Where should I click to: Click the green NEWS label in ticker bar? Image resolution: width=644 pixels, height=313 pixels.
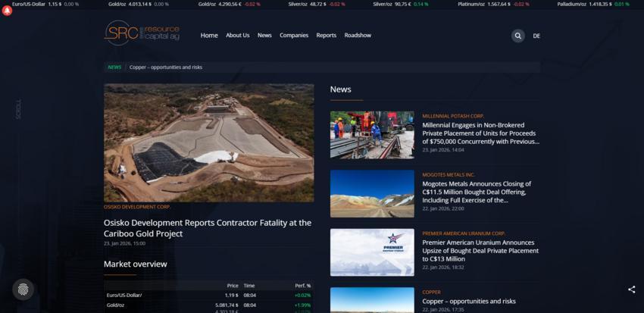click(114, 67)
